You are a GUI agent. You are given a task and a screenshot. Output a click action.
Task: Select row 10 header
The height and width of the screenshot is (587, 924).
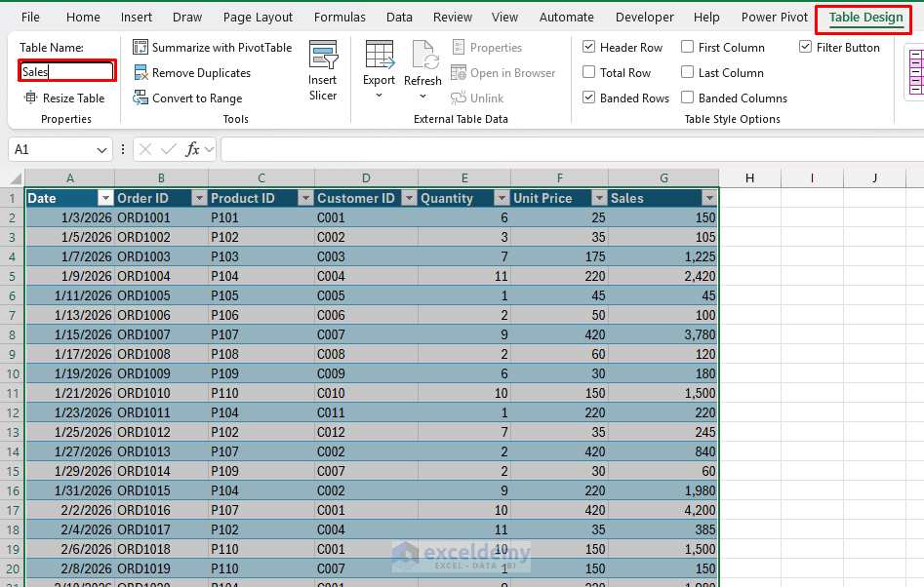[13, 373]
